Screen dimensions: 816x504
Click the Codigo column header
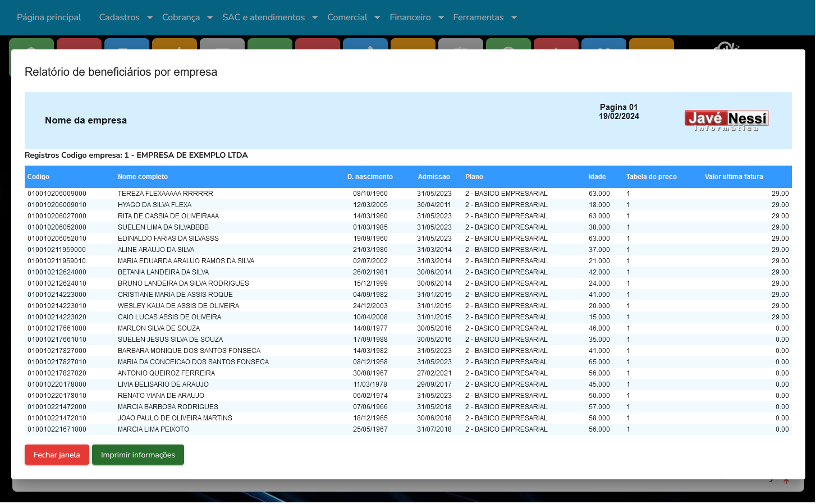coord(38,177)
